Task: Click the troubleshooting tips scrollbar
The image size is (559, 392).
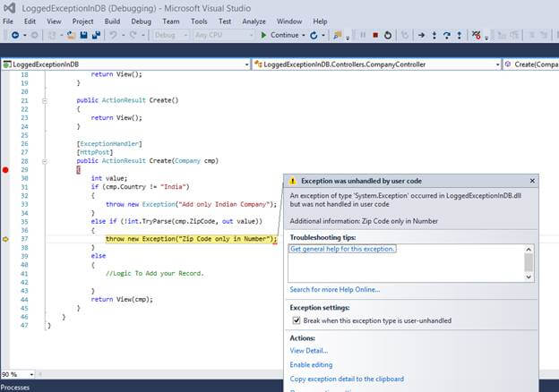Action: [528, 261]
